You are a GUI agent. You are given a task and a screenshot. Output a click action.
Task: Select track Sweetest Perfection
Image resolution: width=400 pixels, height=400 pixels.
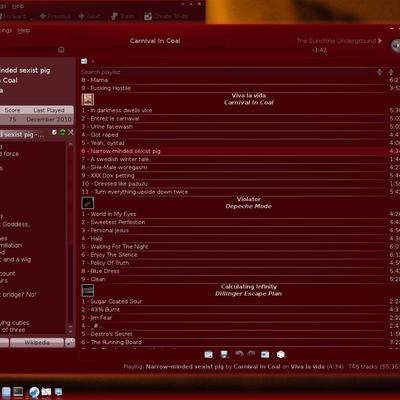pyautogui.click(x=240, y=222)
